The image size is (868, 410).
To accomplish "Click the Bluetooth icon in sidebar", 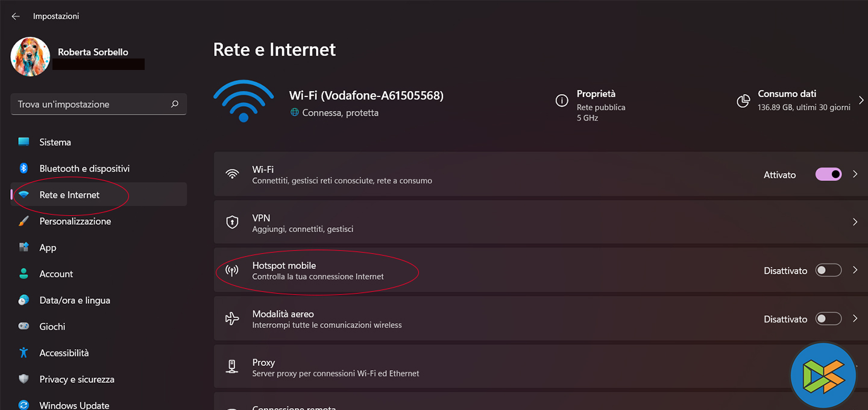I will pyautogui.click(x=24, y=168).
